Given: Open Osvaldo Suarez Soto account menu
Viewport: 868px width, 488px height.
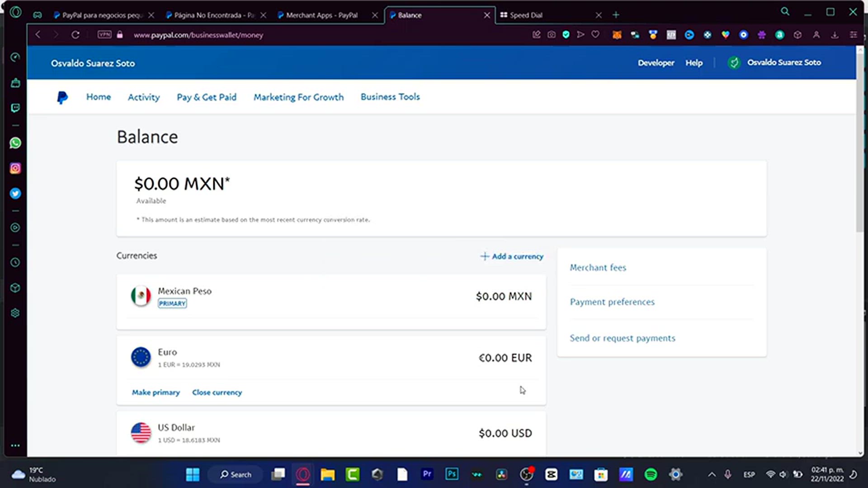Looking at the screenshot, I should pyautogui.click(x=775, y=62).
